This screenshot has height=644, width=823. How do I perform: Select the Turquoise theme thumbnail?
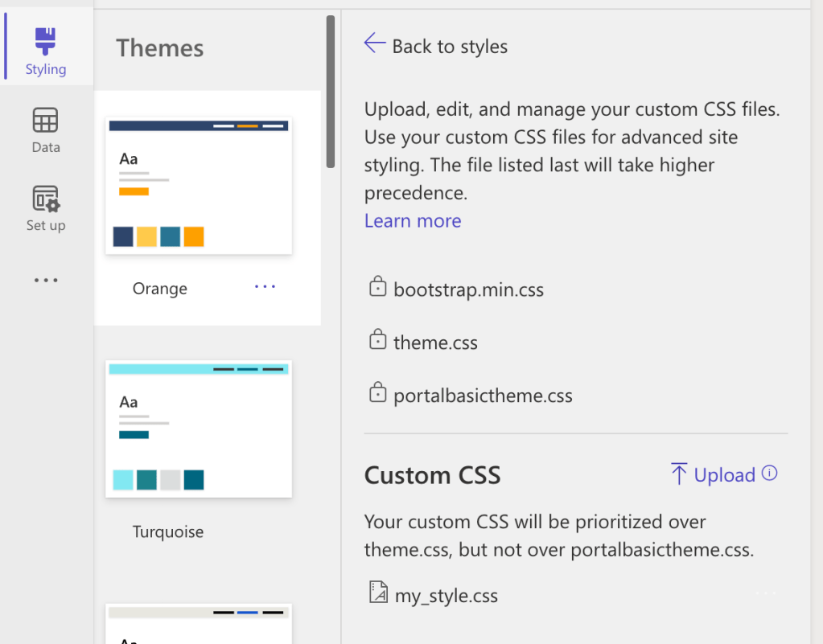click(x=199, y=429)
